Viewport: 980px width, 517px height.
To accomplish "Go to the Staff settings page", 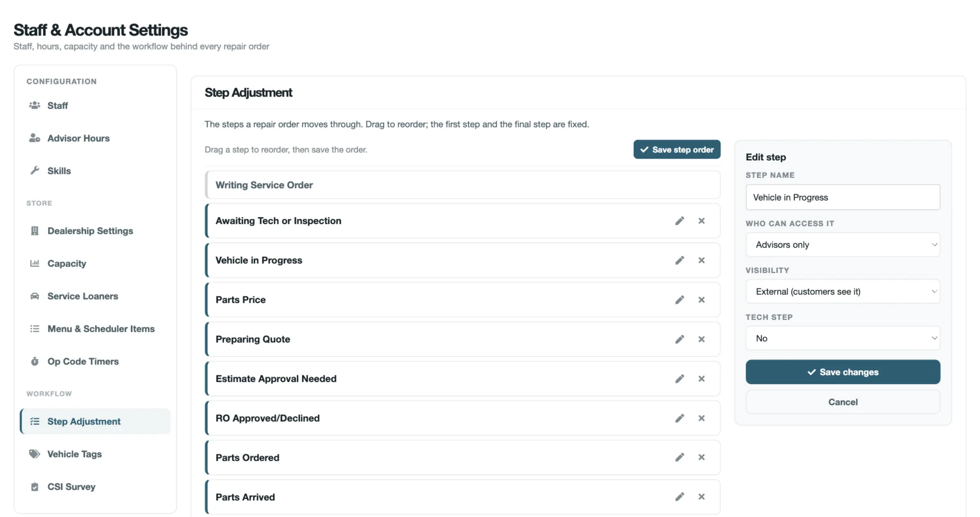I will (x=95, y=106).
